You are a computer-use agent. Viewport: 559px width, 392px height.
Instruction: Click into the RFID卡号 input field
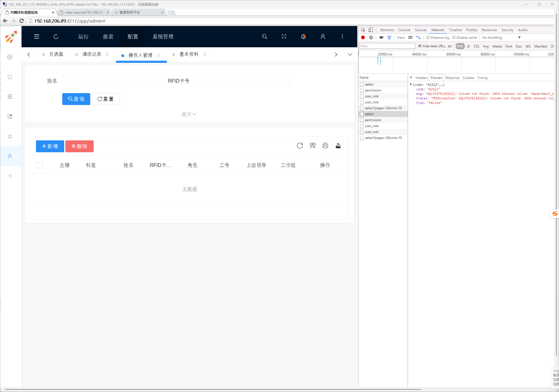point(242,81)
